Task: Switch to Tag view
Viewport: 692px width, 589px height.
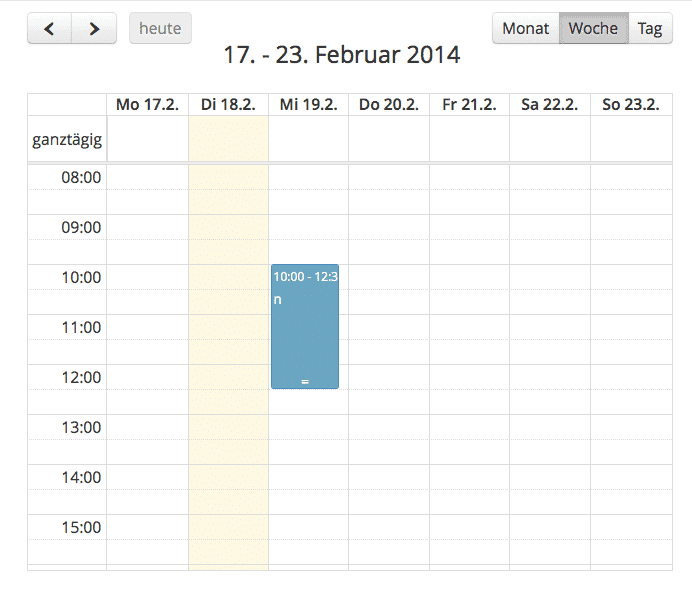Action: [650, 28]
